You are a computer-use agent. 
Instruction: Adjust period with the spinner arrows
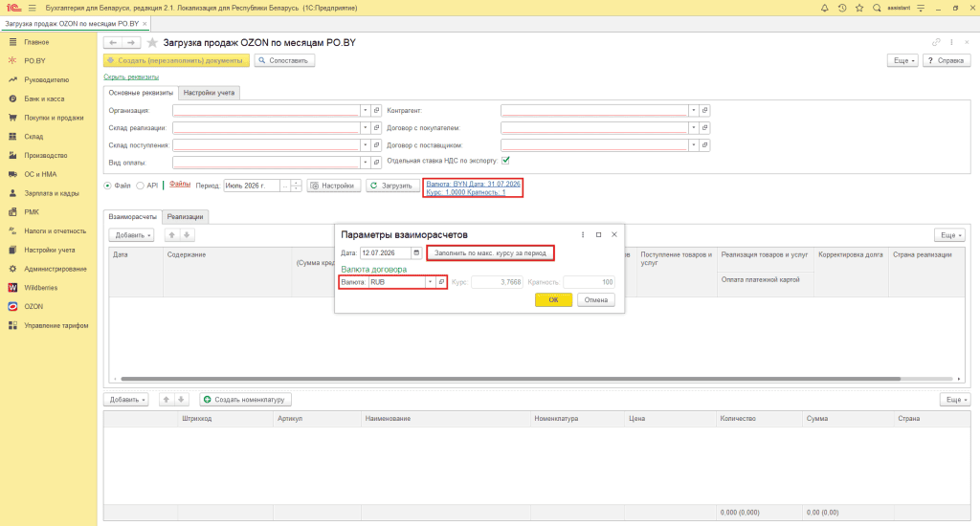coord(297,186)
